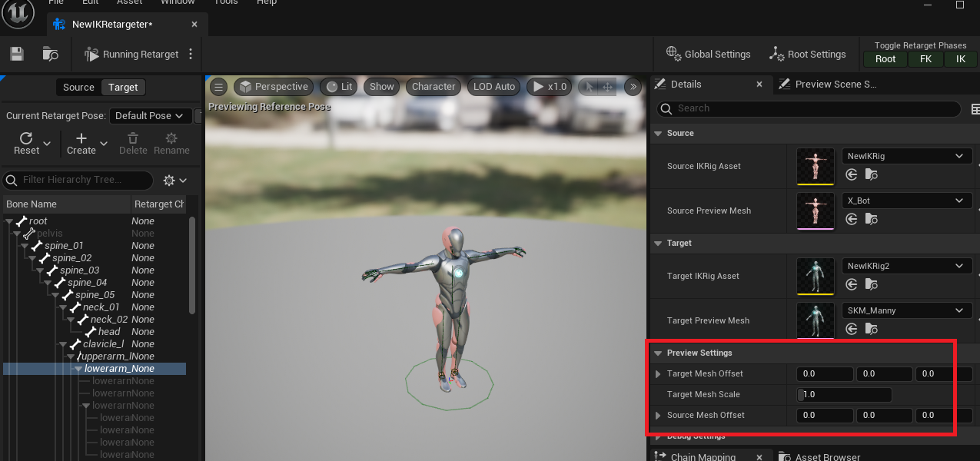Select the head bone
980x461 pixels.
click(109, 332)
